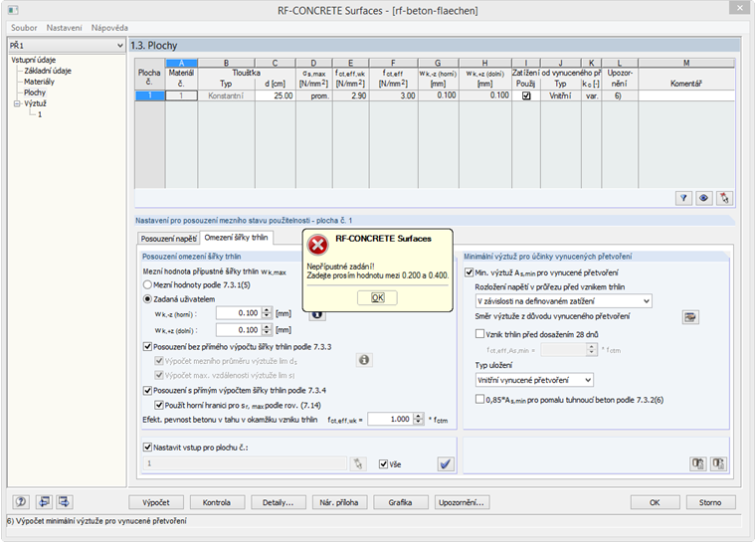The image size is (756, 542).
Task: Click the filter funnel icon under table
Action: tap(683, 198)
